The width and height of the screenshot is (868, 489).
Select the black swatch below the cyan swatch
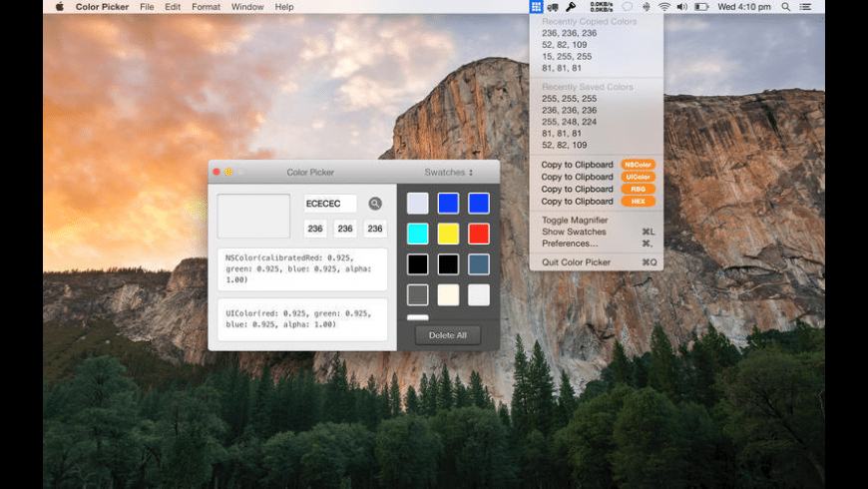[x=417, y=264]
